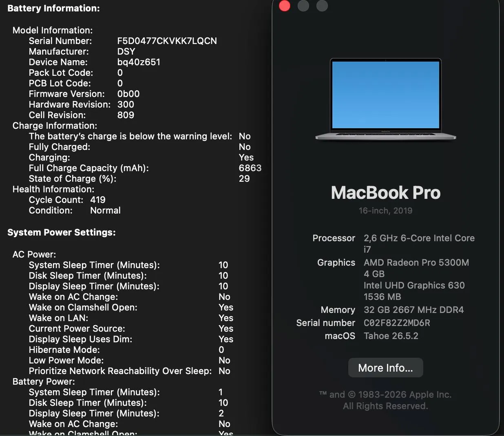The height and width of the screenshot is (436, 504).
Task: Select serial number C02F82Z2MD6R
Action: [397, 323]
